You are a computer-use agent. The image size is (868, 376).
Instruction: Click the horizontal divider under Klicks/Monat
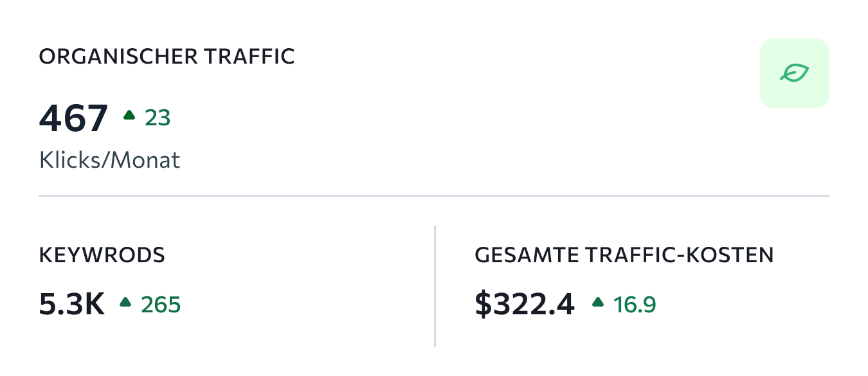point(434,195)
